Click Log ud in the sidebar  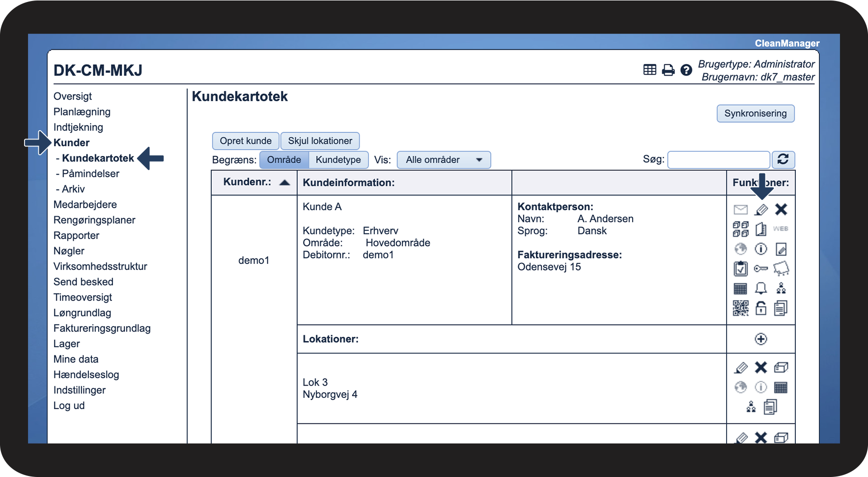tap(69, 406)
